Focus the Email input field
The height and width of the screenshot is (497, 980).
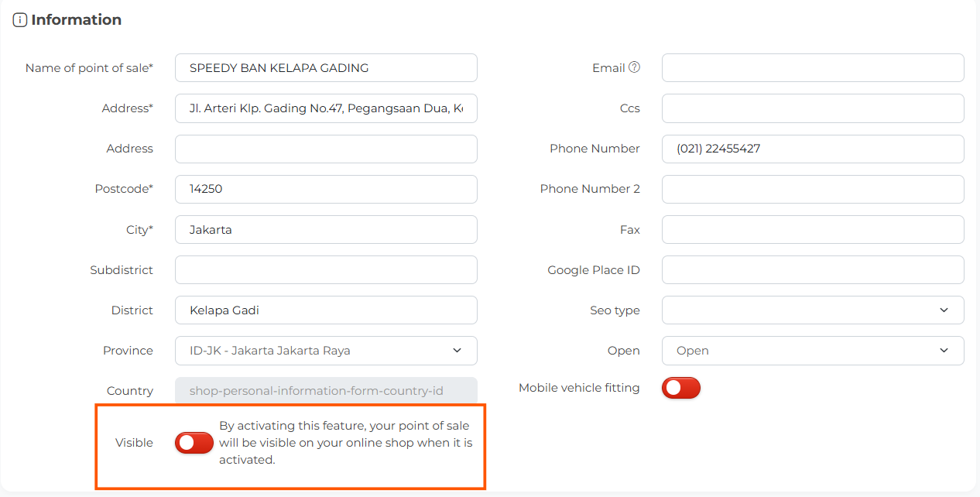pos(813,68)
